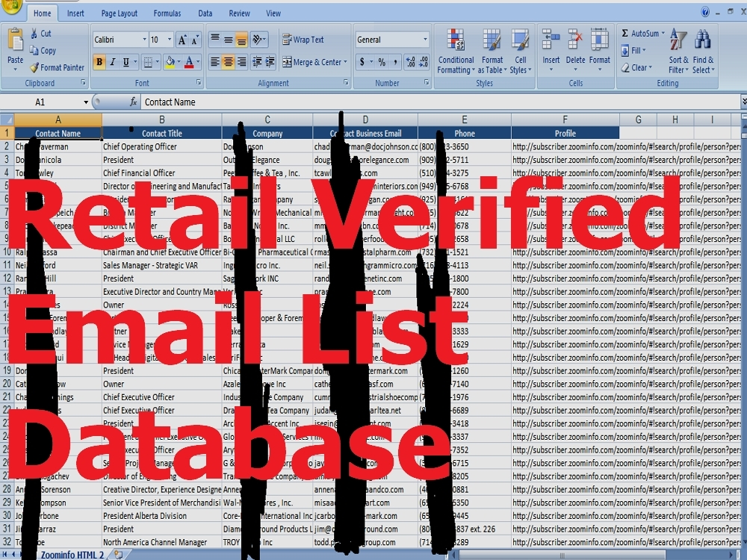
Task: Apply the red Font Color
Action: [x=189, y=62]
